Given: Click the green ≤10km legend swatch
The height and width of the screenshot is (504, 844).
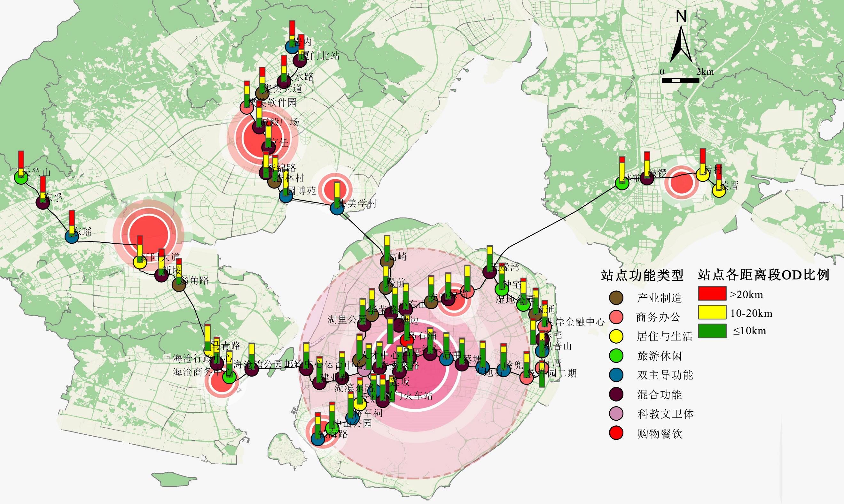Looking at the screenshot, I should (712, 331).
